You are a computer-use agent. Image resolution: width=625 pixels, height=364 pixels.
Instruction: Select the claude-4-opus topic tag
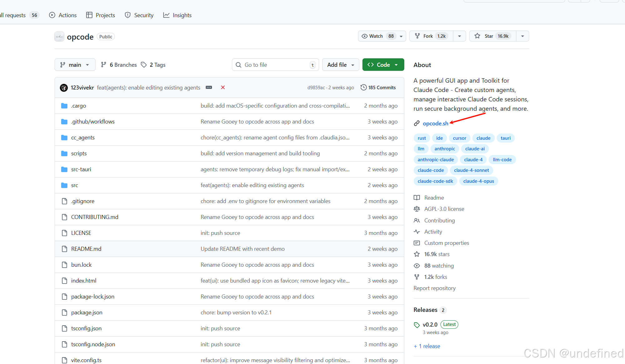click(x=478, y=181)
